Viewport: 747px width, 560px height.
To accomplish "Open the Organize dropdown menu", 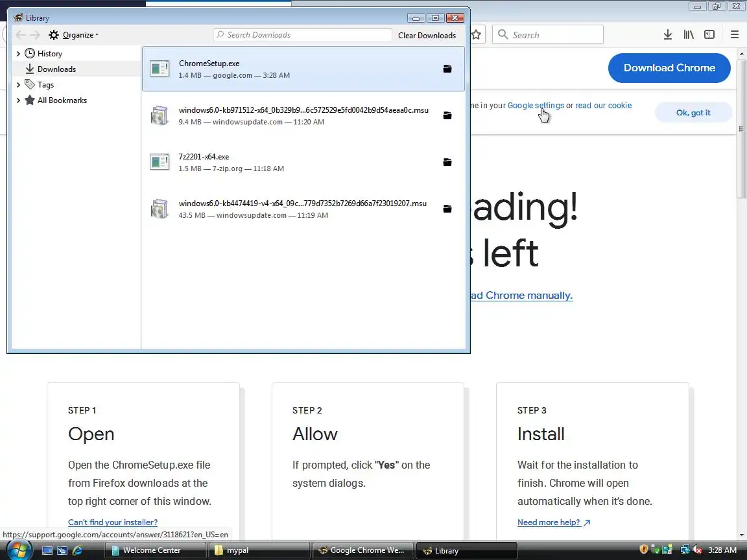I will [75, 35].
